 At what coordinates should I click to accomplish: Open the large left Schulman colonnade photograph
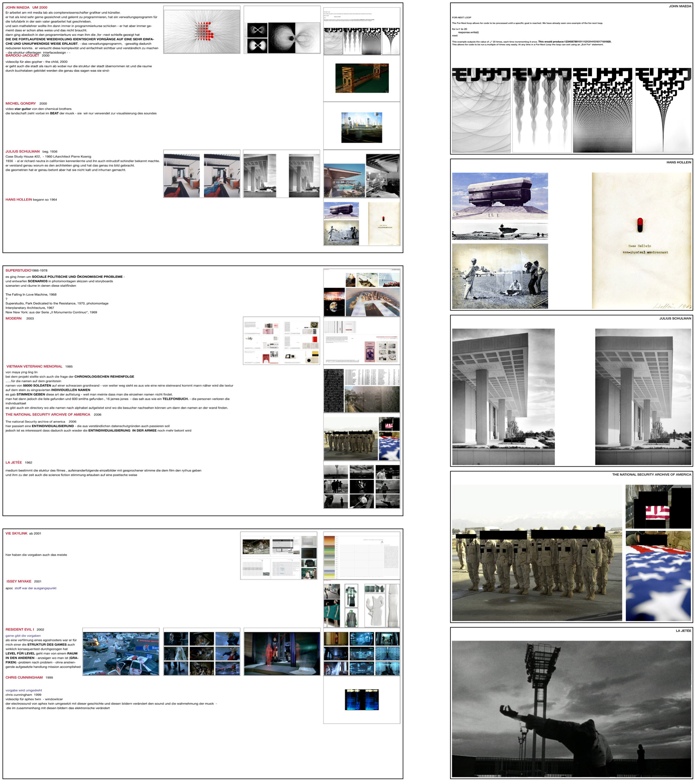[x=503, y=396]
